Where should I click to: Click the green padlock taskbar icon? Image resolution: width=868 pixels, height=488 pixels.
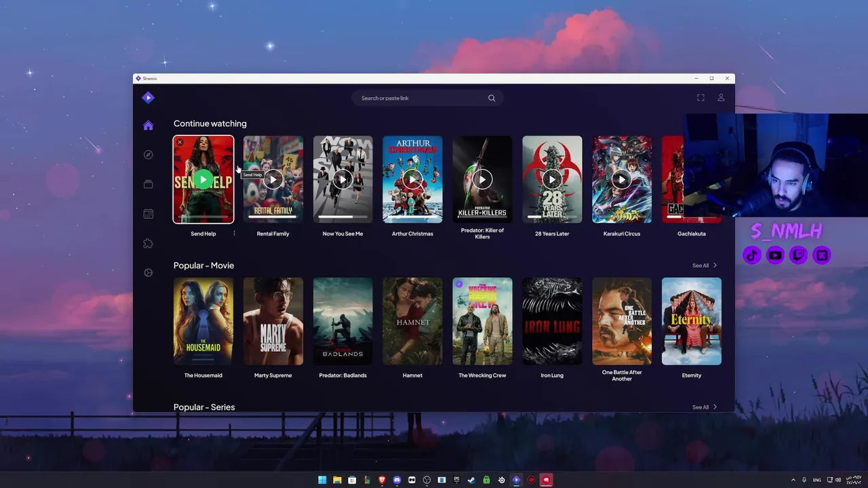(x=486, y=480)
